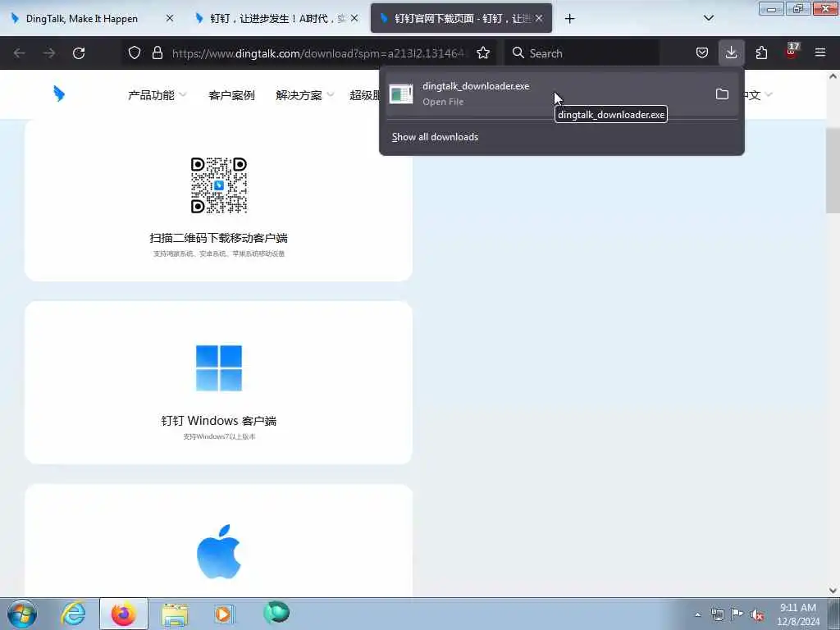Viewport: 840px width, 630px height.
Task: Toggle the Firefox downloads panel button
Action: (x=731, y=52)
